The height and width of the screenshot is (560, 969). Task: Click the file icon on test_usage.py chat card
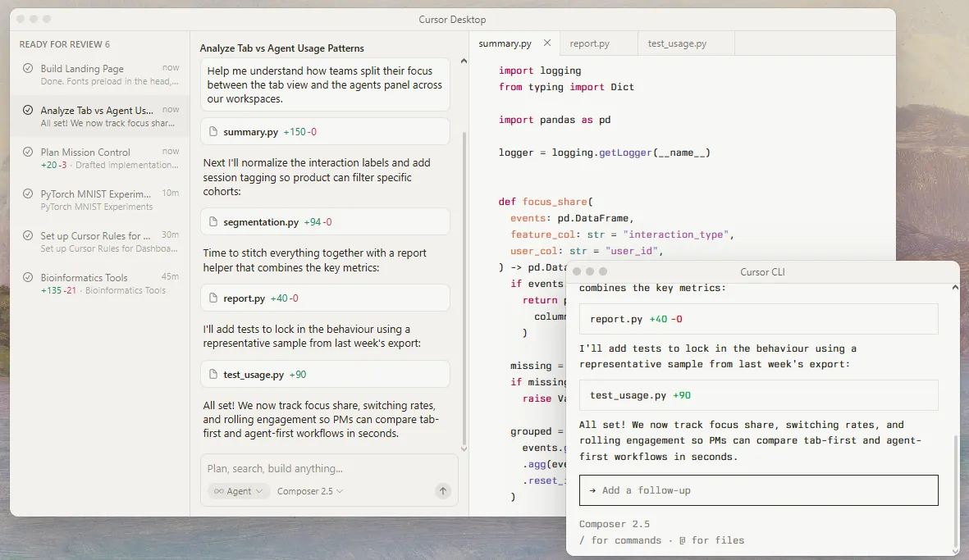click(x=213, y=374)
